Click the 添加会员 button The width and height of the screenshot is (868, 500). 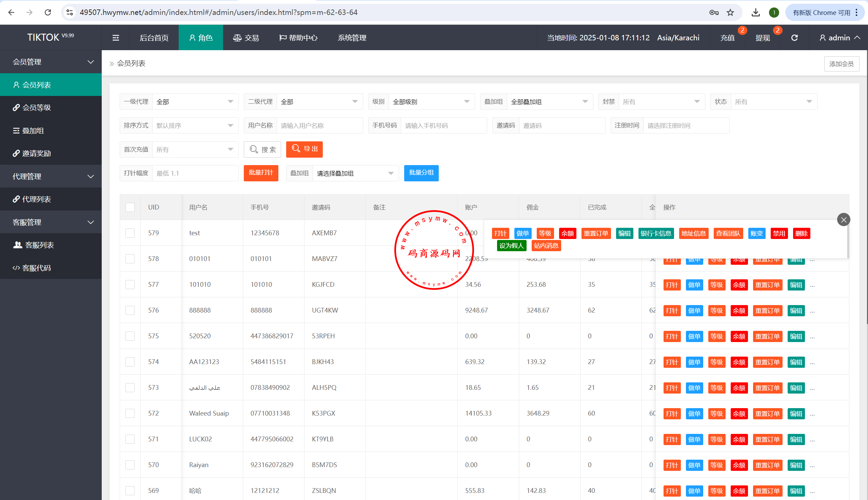coord(842,64)
